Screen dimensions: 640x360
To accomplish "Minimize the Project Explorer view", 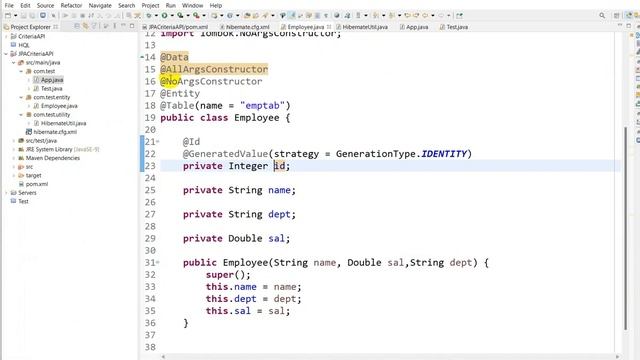I will (123, 26).
